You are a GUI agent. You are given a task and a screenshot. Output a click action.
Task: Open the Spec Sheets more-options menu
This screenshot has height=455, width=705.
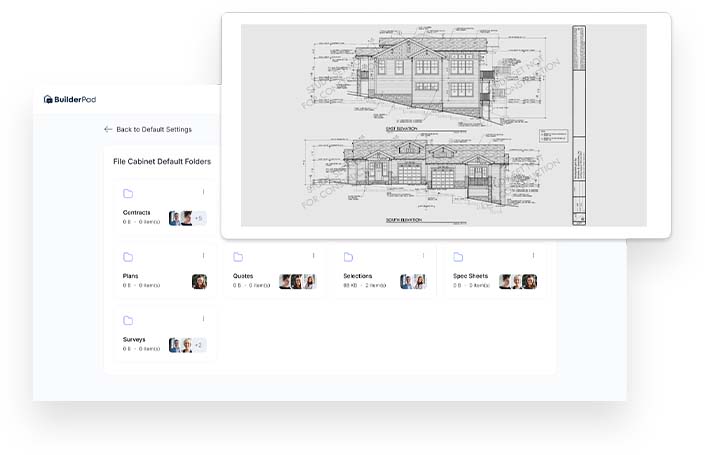click(x=533, y=256)
